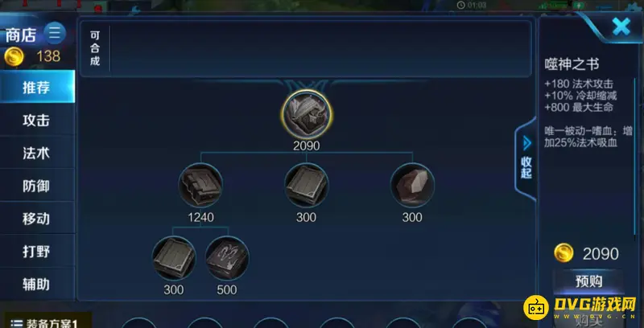
Task: Go to the 防御 category
Action: tap(37, 185)
